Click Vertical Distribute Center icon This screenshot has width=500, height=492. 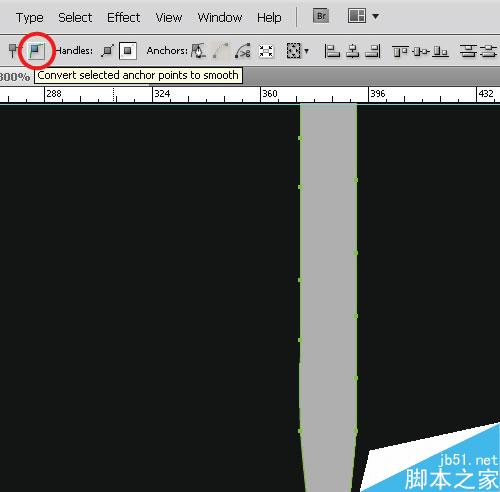(489, 51)
